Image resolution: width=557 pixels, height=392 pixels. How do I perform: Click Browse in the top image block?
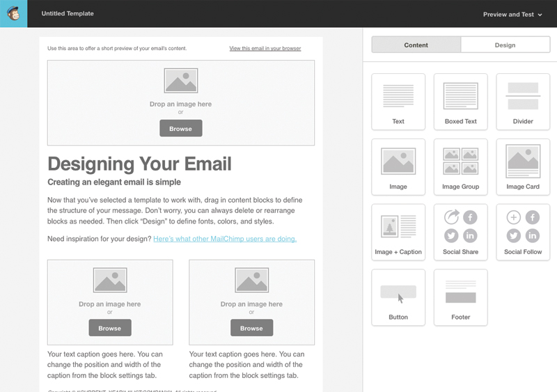click(180, 129)
